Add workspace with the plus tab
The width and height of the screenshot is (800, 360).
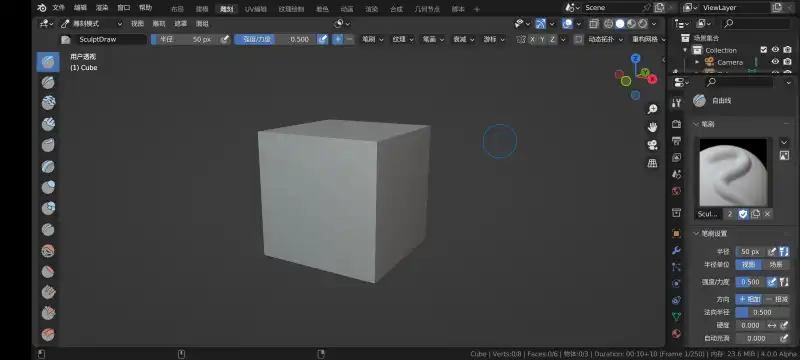point(477,9)
